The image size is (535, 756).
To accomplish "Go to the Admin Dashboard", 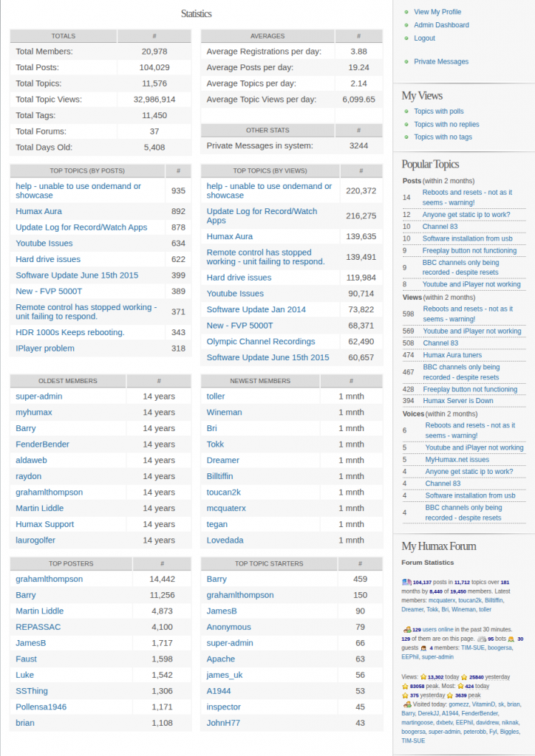I will coord(441,25).
